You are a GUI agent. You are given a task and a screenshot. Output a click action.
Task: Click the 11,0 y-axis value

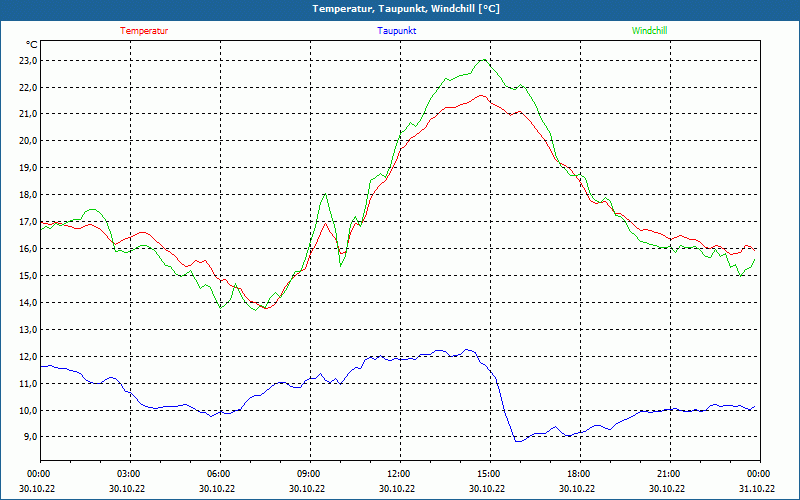[29, 384]
